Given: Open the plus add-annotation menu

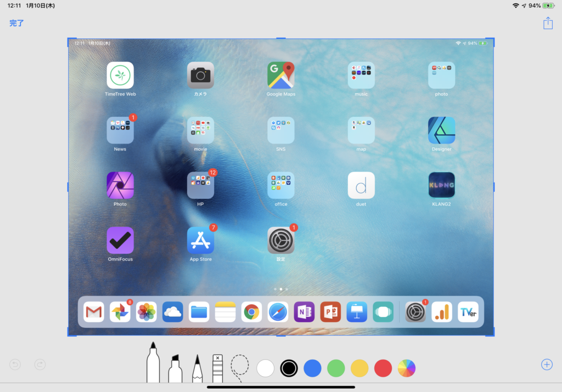Looking at the screenshot, I should 547,365.
